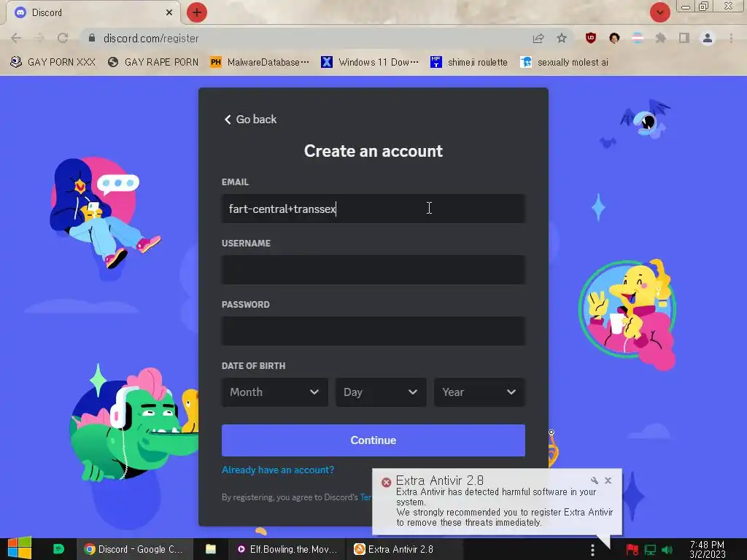Open File Explorer folder on taskbar
The width and height of the screenshot is (747, 560).
tap(211, 549)
